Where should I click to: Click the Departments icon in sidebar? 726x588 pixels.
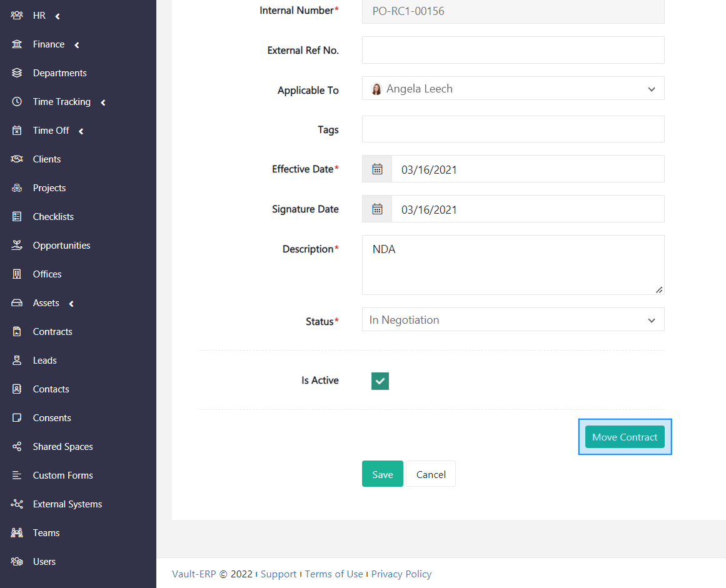tap(17, 73)
